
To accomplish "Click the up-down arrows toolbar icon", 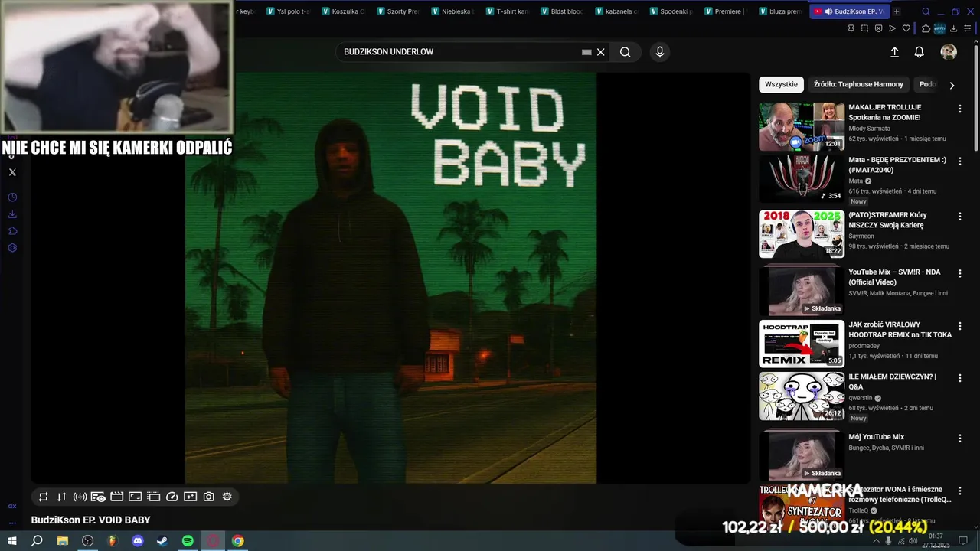I will click(62, 497).
